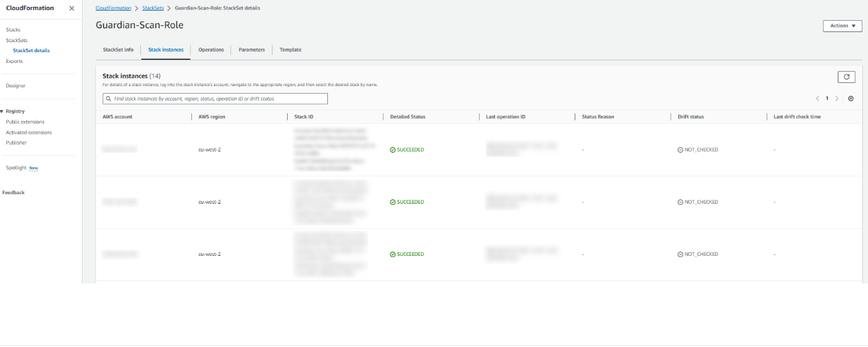Open Public extensions under Registry
Image resolution: width=868 pixels, height=347 pixels.
[25, 122]
